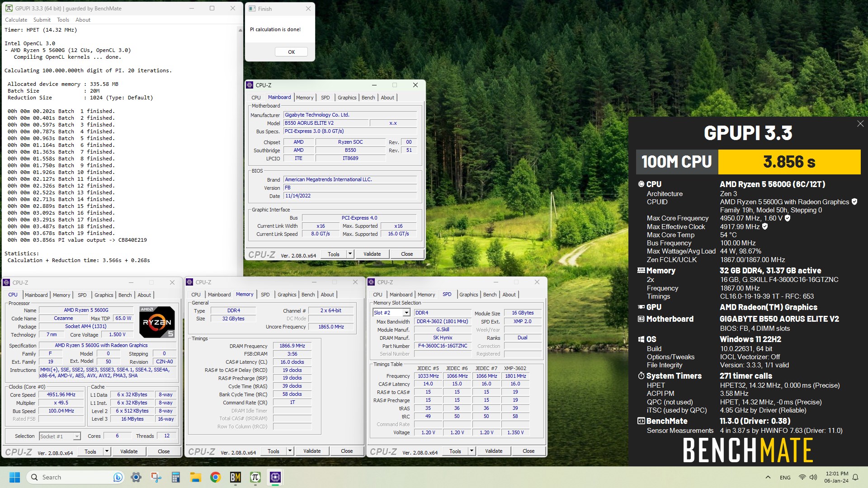Image resolution: width=868 pixels, height=488 pixels.
Task: Open the Tools menu in GPUPI
Action: tap(63, 20)
